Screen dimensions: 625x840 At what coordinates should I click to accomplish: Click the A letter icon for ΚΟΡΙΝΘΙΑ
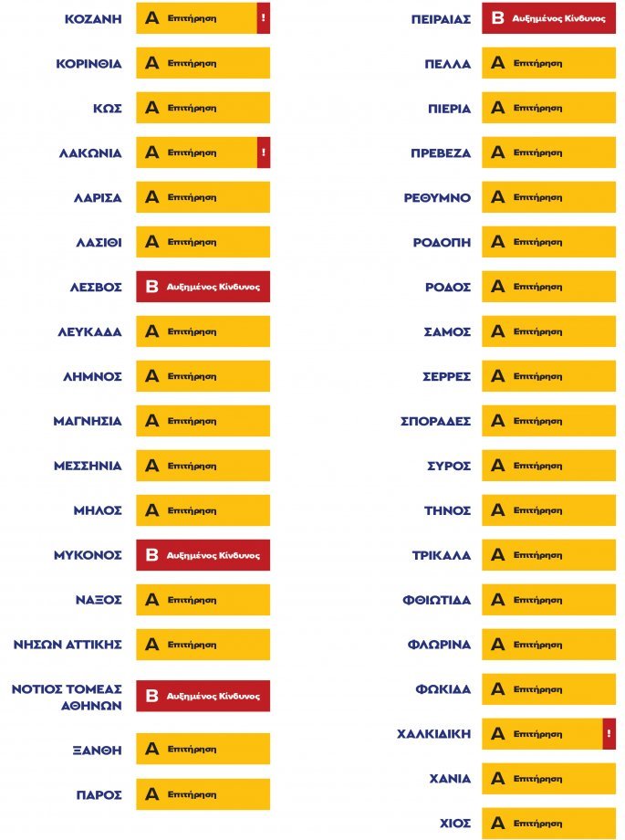(x=152, y=63)
